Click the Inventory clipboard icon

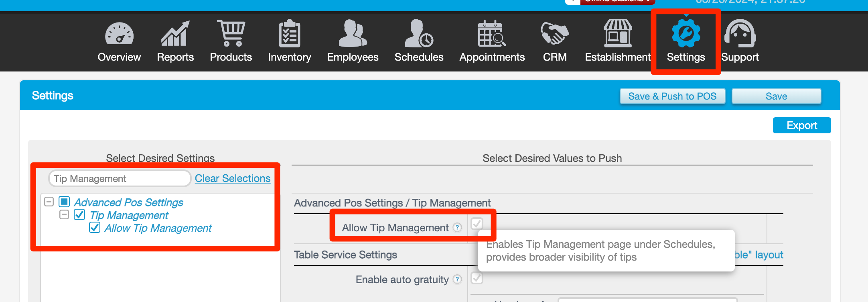point(289,34)
